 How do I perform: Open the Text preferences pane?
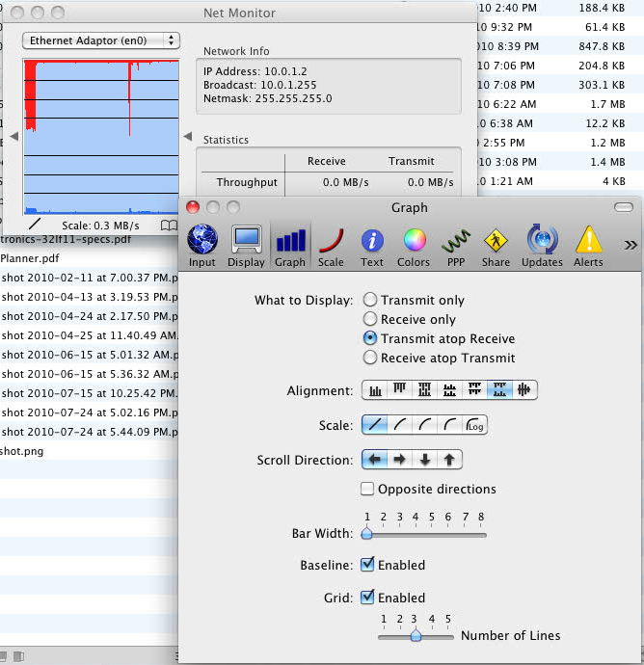coord(372,246)
